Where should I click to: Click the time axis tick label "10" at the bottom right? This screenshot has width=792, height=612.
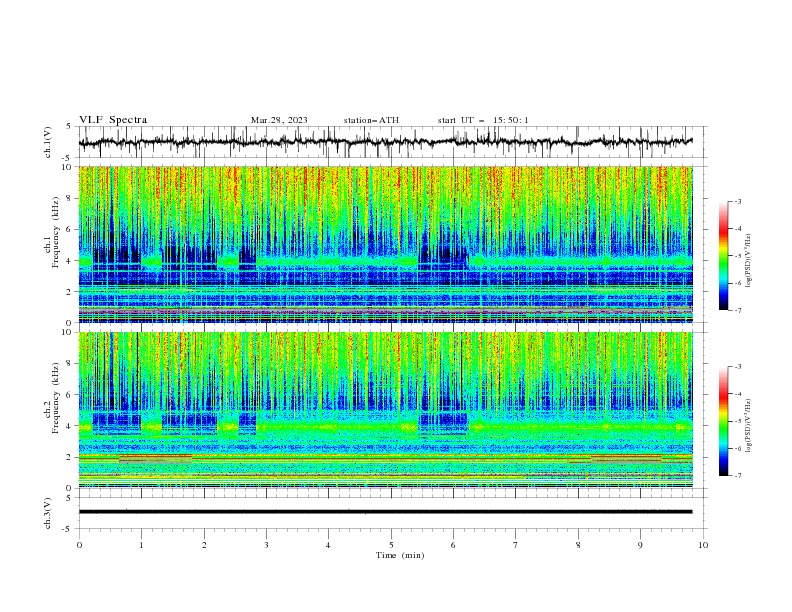coord(703,545)
